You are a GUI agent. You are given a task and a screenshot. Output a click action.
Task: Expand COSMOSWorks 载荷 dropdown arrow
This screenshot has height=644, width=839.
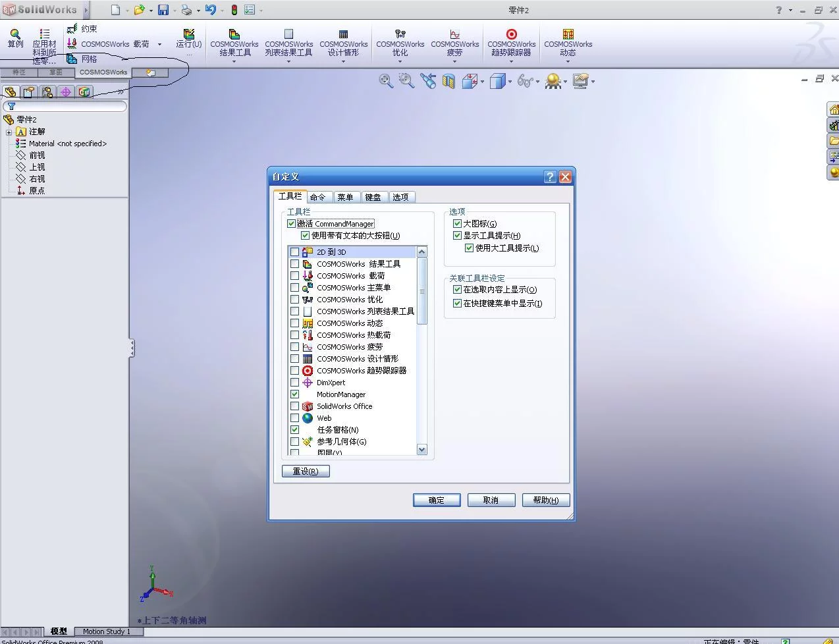point(159,44)
